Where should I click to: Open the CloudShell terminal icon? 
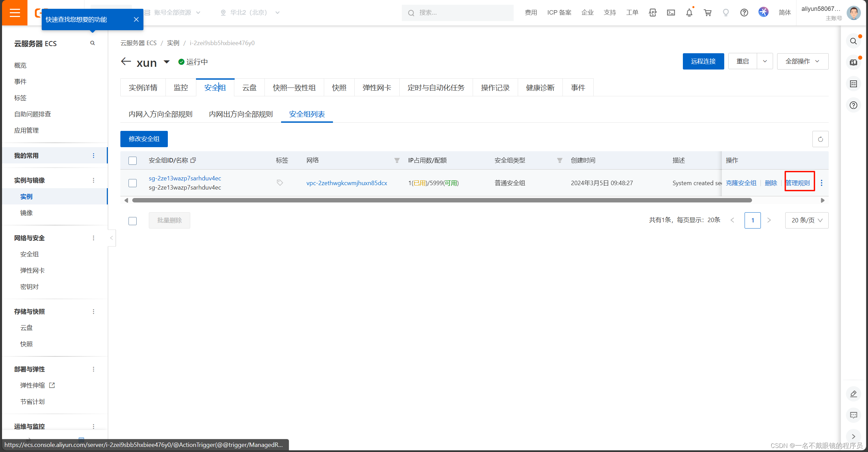click(671, 13)
